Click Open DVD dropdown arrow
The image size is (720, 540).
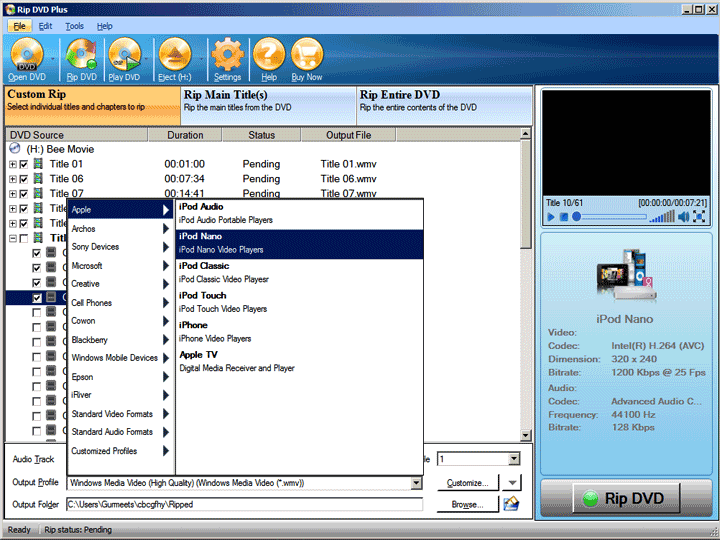(x=53, y=59)
